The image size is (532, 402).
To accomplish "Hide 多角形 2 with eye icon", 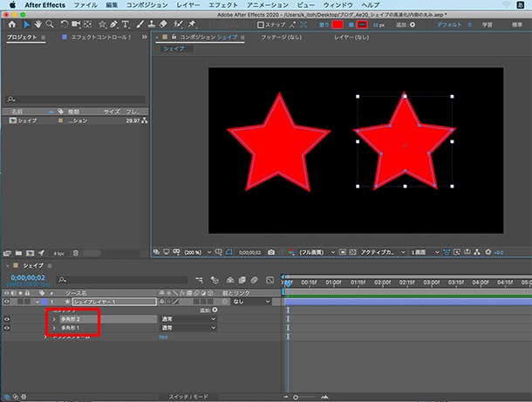I will (x=6, y=319).
